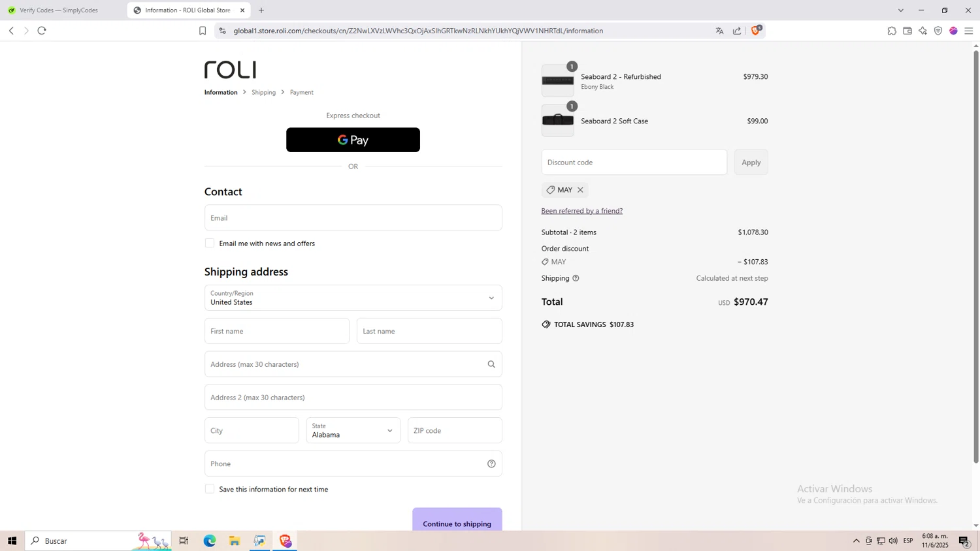
Task: Open File Explorer from taskbar
Action: (235, 541)
